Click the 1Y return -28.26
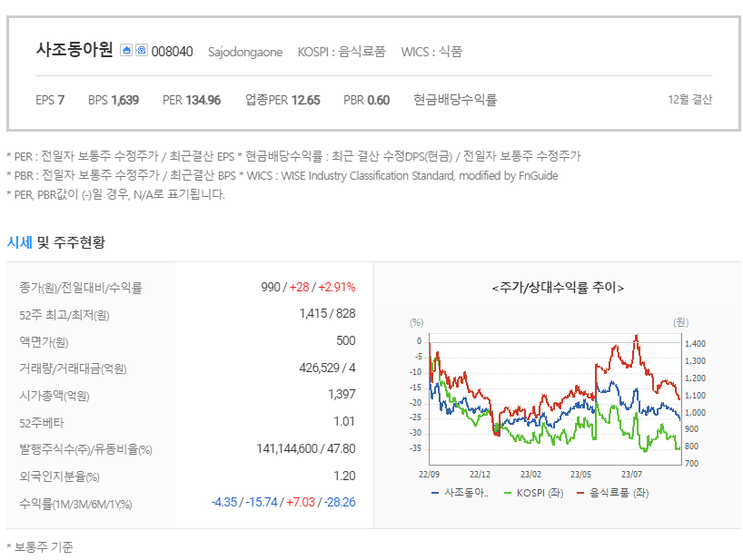The height and width of the screenshot is (560, 743). [x=340, y=502]
